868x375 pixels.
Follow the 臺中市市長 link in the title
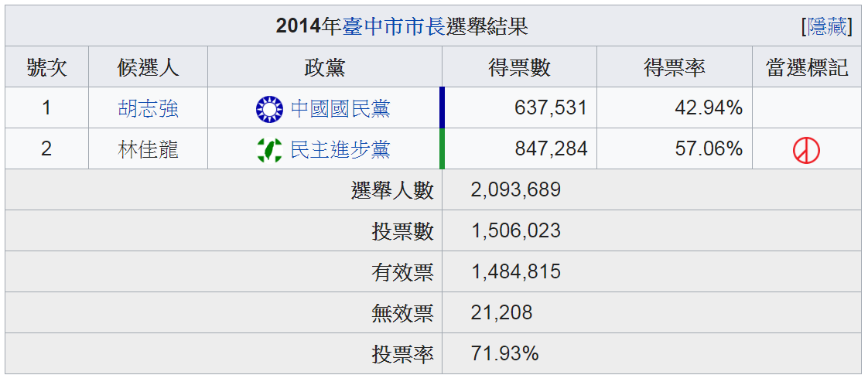coord(394,27)
